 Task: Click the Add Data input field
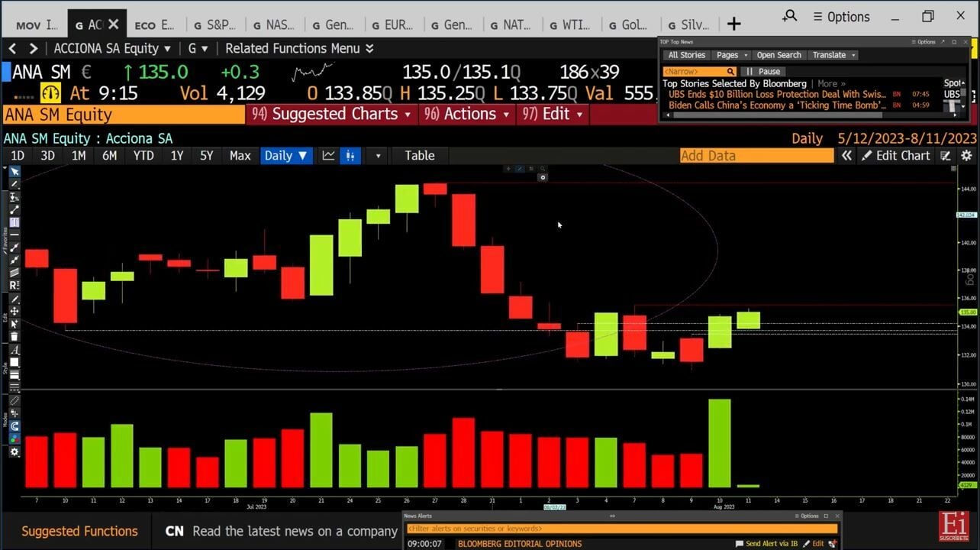(x=756, y=156)
